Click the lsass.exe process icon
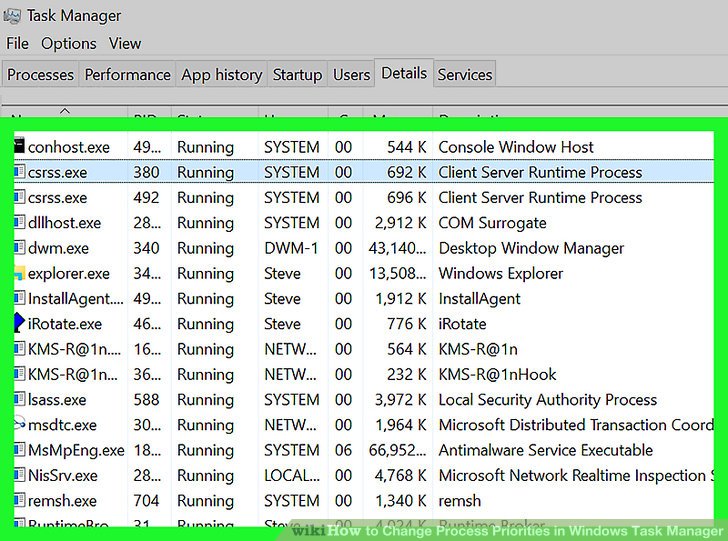 point(19,399)
